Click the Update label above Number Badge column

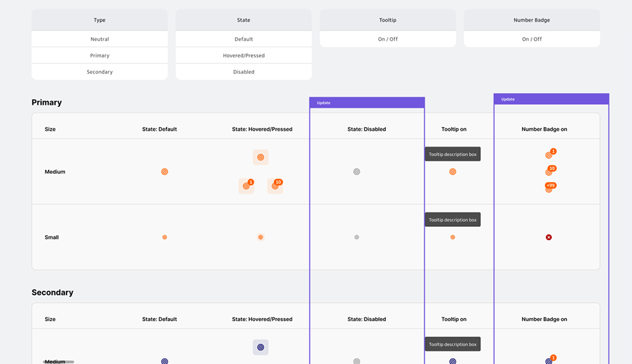(508, 99)
